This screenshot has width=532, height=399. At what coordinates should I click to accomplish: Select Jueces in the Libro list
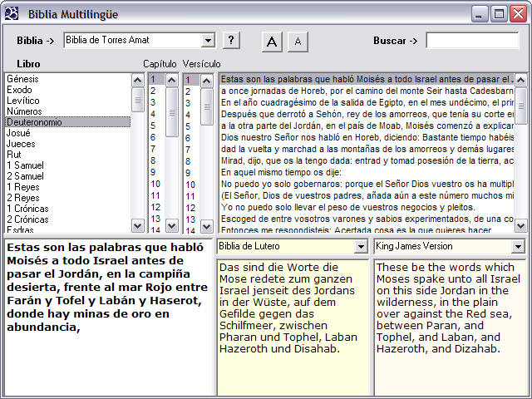[68, 144]
